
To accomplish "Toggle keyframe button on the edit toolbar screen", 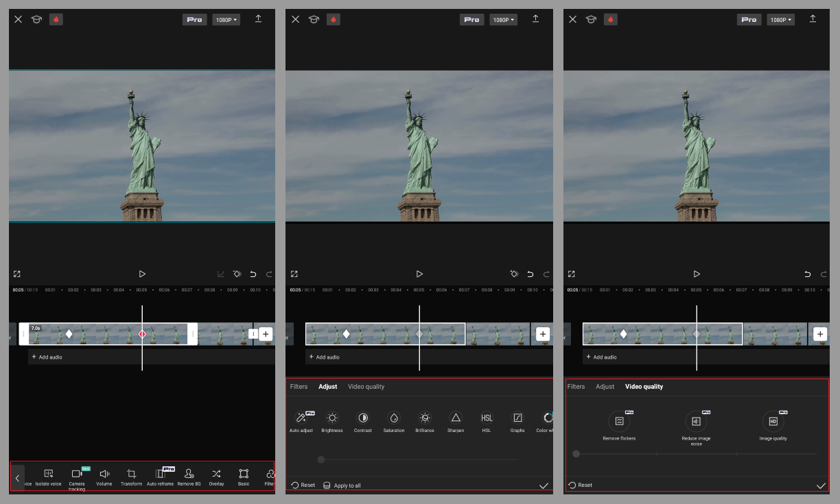I will 237,274.
